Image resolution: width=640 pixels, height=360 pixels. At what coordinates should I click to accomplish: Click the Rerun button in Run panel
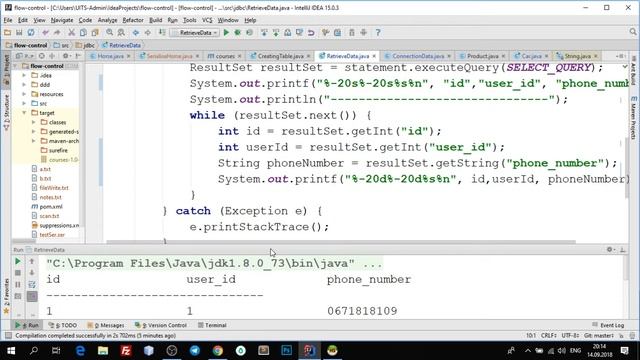(x=18, y=261)
